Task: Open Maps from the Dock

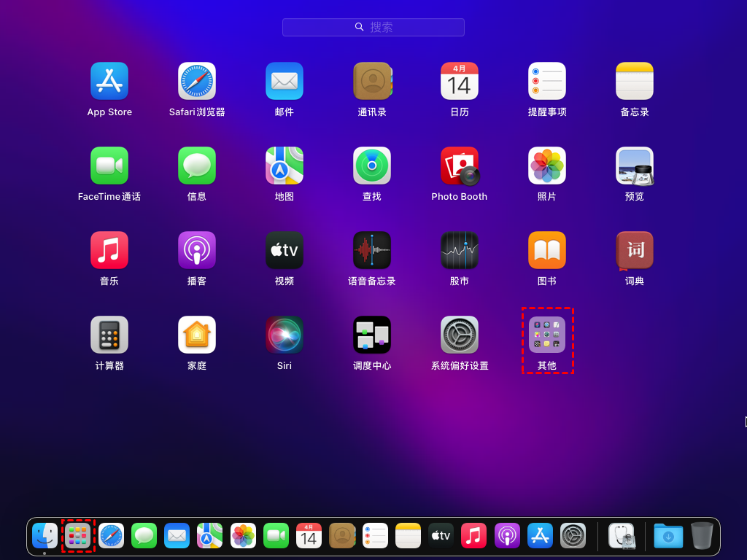Action: [209, 536]
